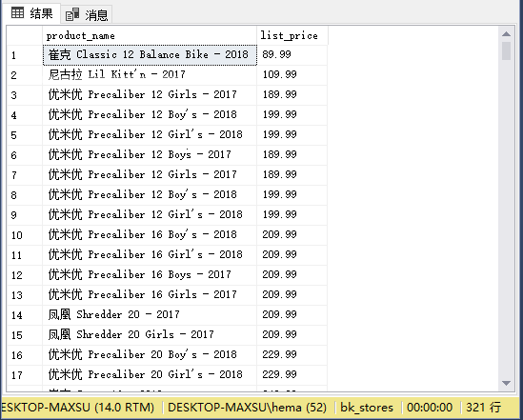Select the 崔克 Classic 12 Balance Bike cell
Screen dimensions: 523x420
150,54
